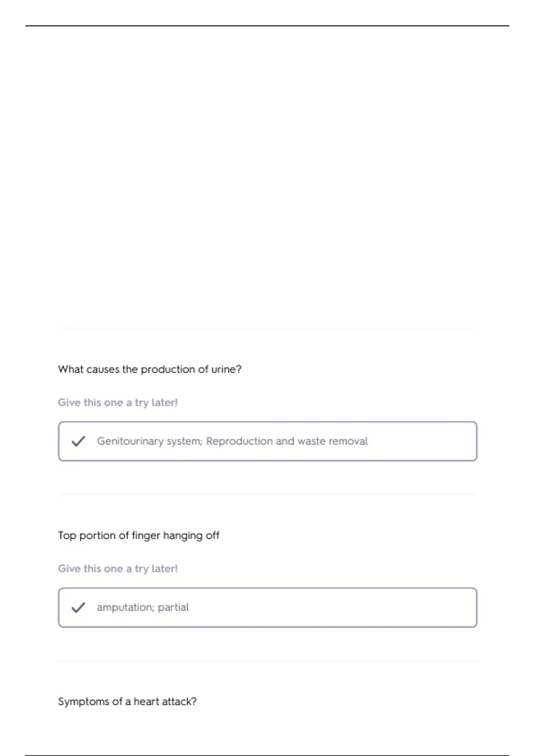Click divider between urine and finger questions
Screen dimensions: 534x756
pyautogui.click(x=267, y=494)
